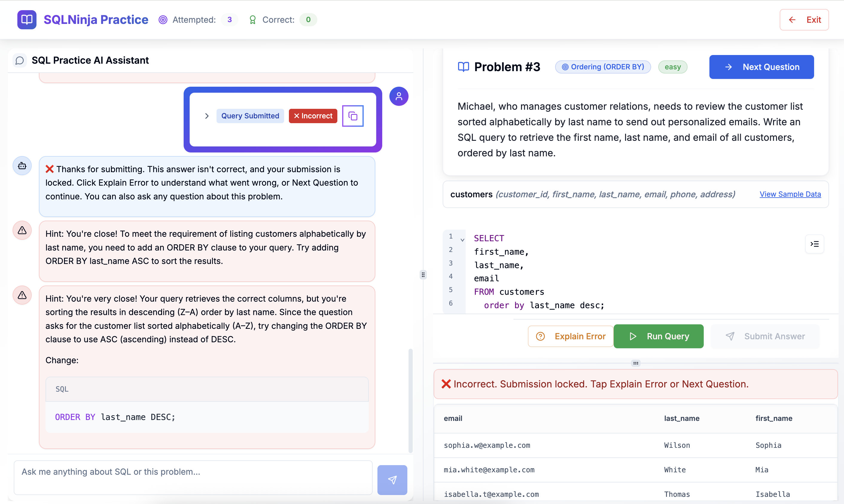Click Explain Error button

coord(570,336)
